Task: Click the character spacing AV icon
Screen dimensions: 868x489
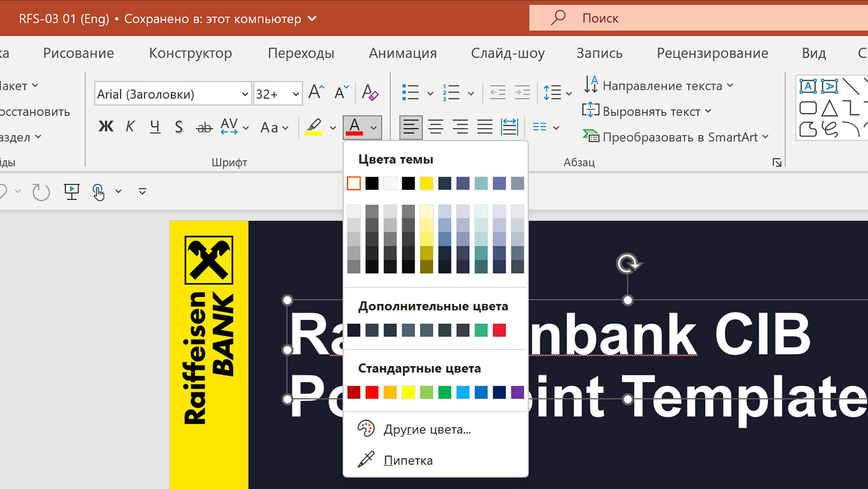Action: pyautogui.click(x=229, y=127)
